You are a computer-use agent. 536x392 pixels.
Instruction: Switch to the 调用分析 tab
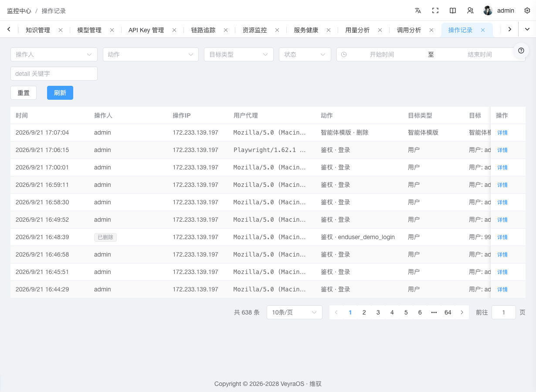coord(409,30)
